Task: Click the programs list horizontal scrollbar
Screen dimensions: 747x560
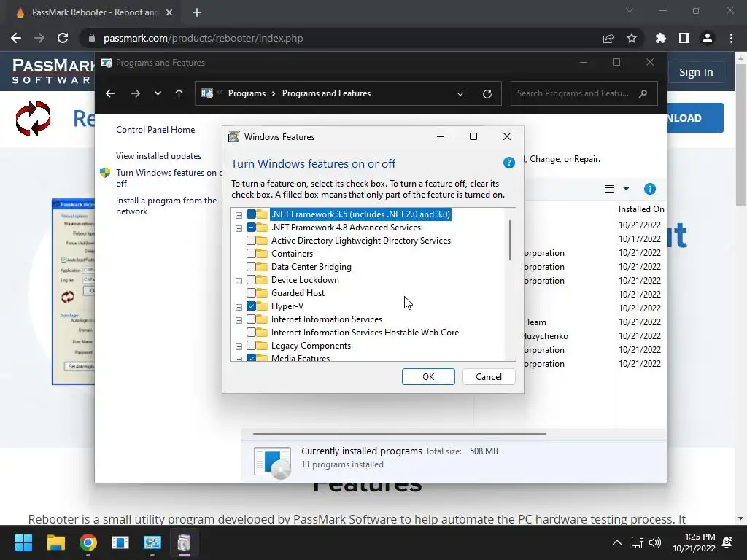Action: click(399, 434)
